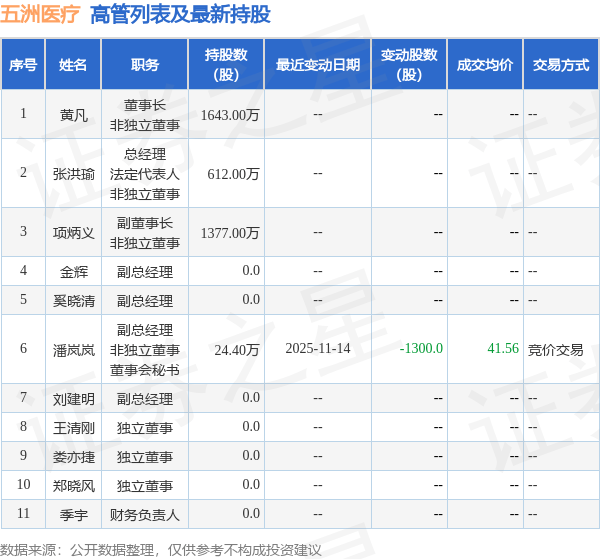600x559 pixels.
Task: Click the position 财务负责人
Action: coord(145,515)
